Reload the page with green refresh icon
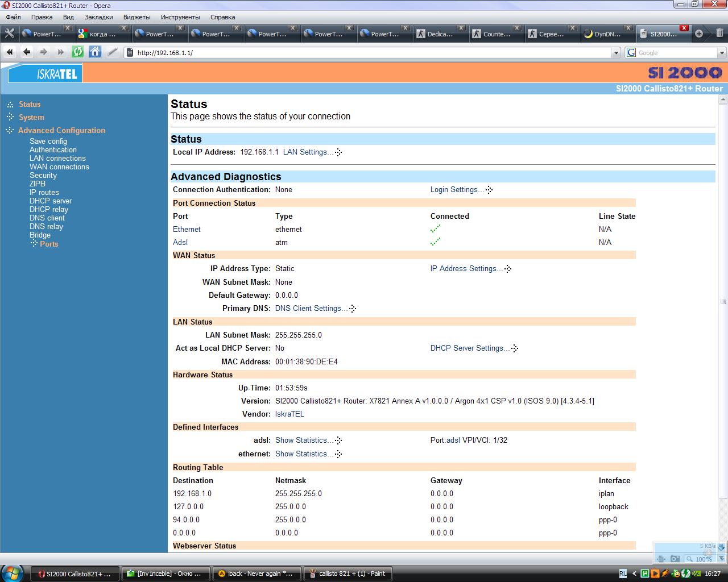Screen dimensions: 728x582 [78, 52]
